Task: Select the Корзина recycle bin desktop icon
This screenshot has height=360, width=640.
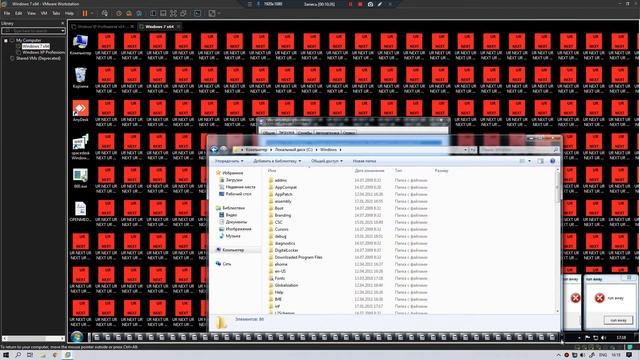Action: (80, 78)
